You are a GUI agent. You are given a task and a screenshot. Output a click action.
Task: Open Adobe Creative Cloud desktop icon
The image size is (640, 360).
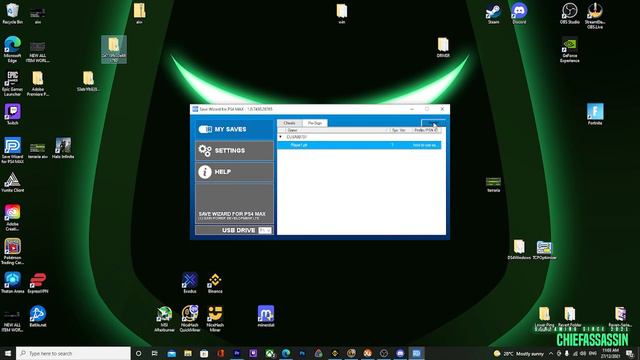tap(12, 218)
